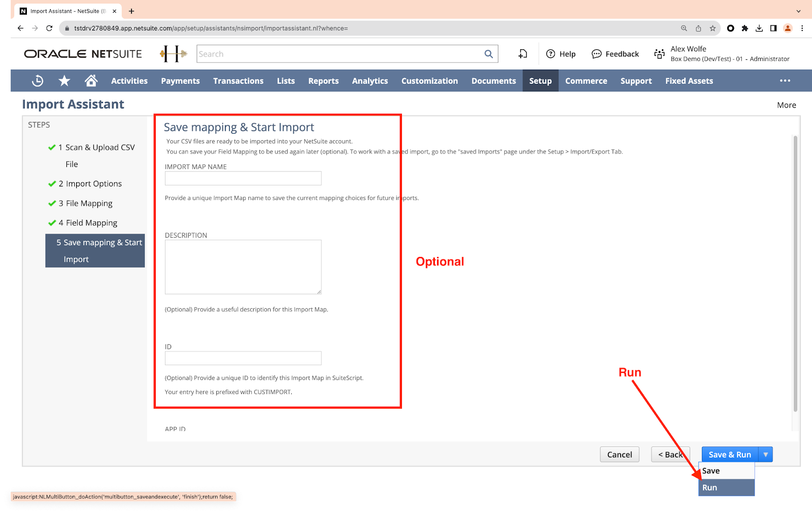The width and height of the screenshot is (812, 514).
Task: Go to the Home icon
Action: [91, 81]
